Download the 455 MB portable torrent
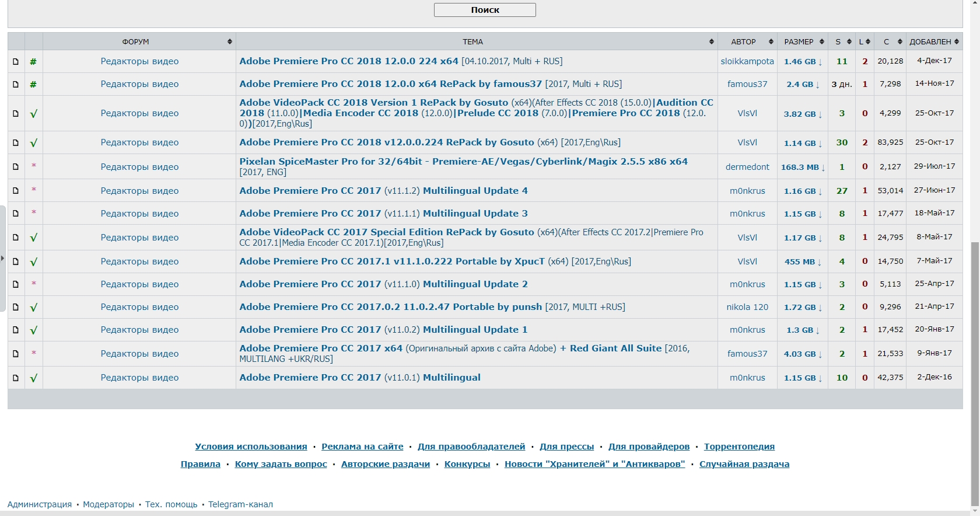980x516 pixels. click(x=803, y=262)
